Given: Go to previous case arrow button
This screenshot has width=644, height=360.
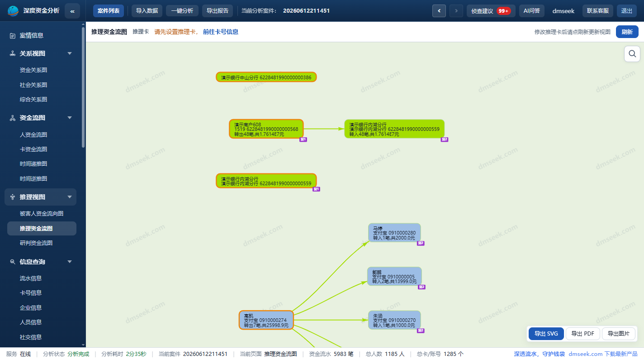Looking at the screenshot, I should [439, 11].
